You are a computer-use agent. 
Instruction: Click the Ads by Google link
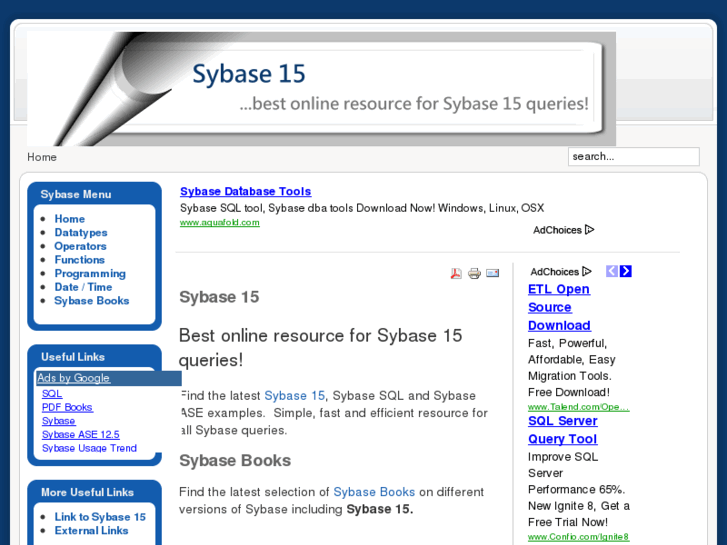point(73,378)
